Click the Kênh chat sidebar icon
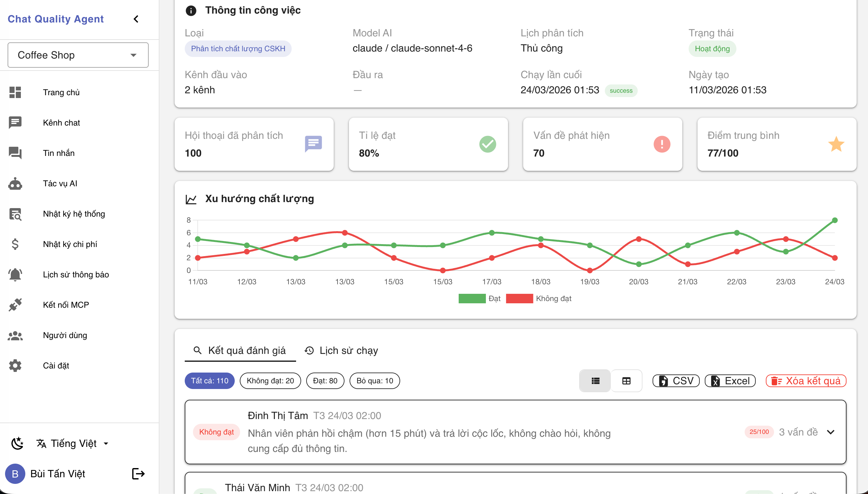The width and height of the screenshot is (868, 494). 15,122
